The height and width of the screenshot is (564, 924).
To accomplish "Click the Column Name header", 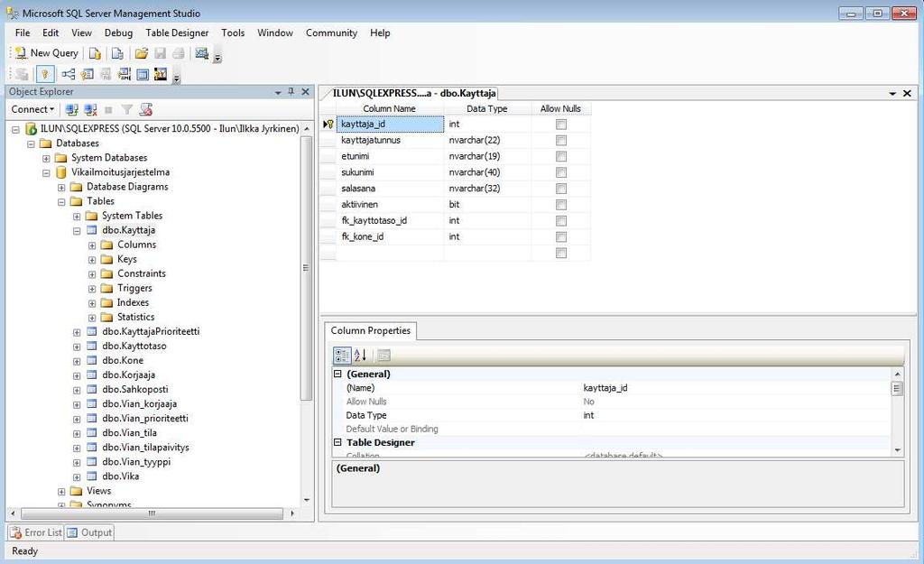I will (390, 108).
